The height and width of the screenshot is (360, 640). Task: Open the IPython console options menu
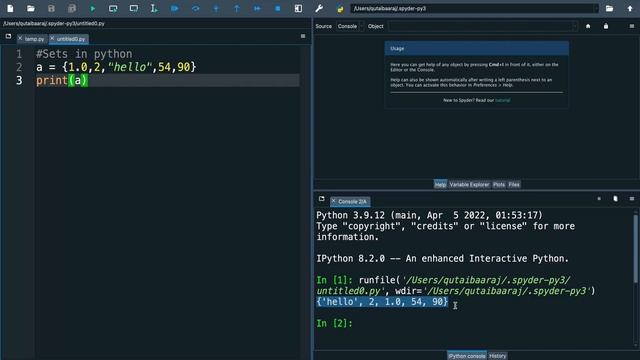click(x=632, y=199)
